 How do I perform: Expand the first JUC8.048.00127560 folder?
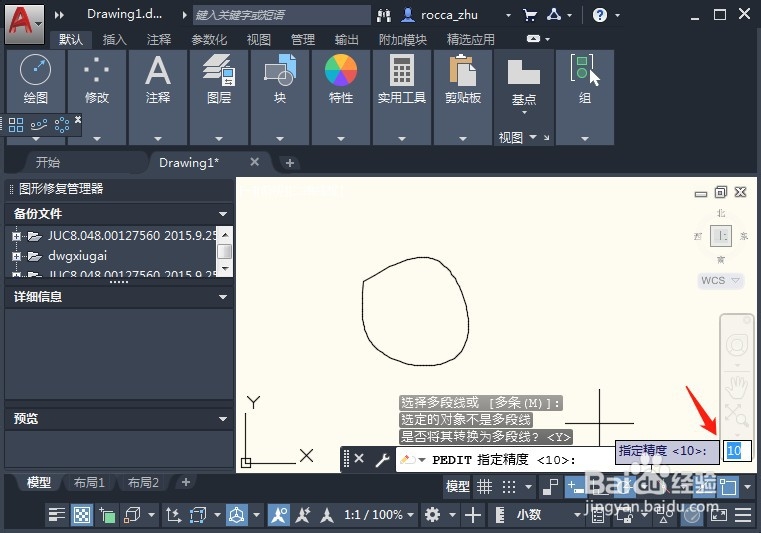17,236
